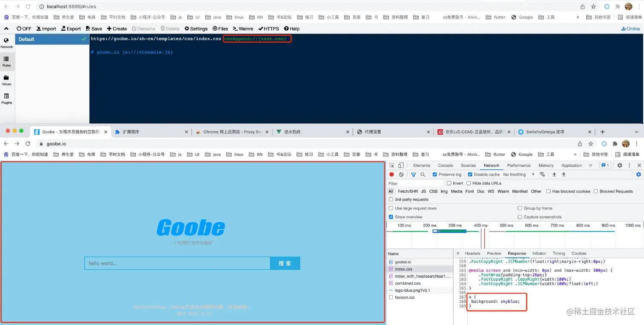Viewport: 644px width, 325px height.
Task: Open DevTools Sources panel
Action: 468,165
